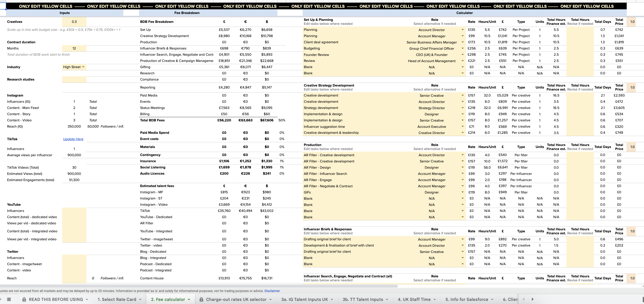Open the 3b. TT Talent Inputs tab arrow
Viewport: 644px width, 304px height.
(387, 299)
